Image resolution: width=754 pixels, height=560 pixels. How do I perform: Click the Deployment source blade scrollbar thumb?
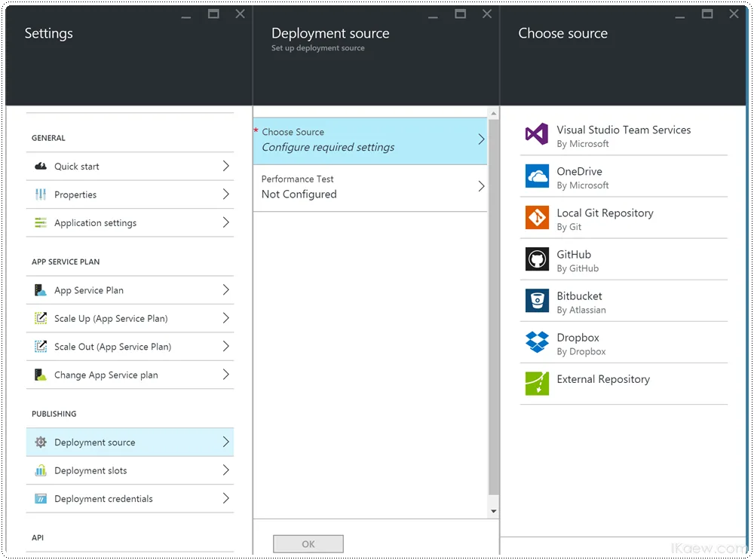pos(493,308)
